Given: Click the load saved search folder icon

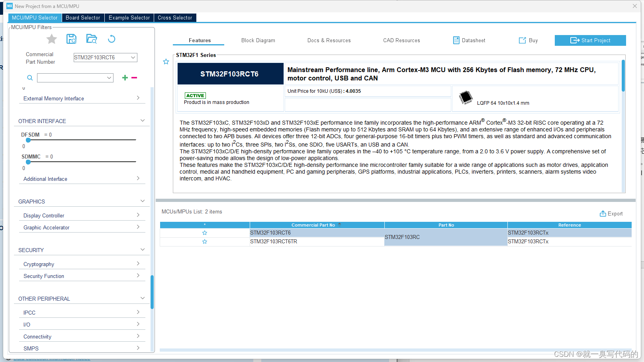Looking at the screenshot, I should point(92,39).
